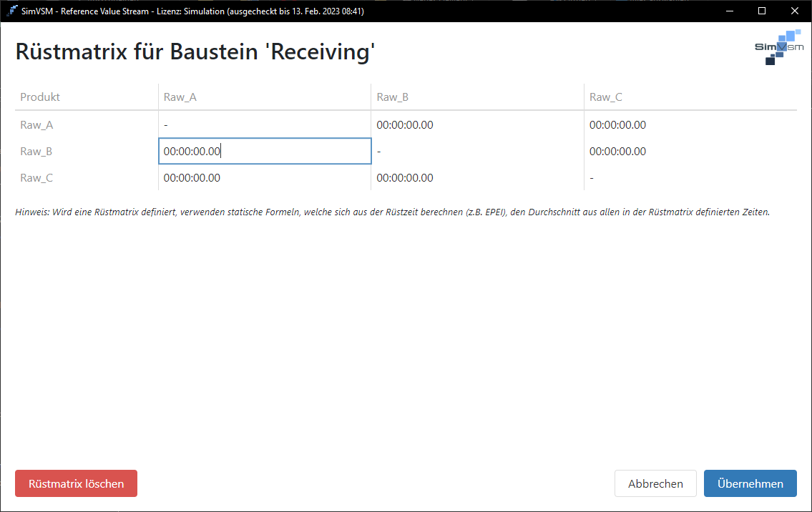Cancel with the Abbrechen button
This screenshot has height=512, width=812.
tap(655, 483)
